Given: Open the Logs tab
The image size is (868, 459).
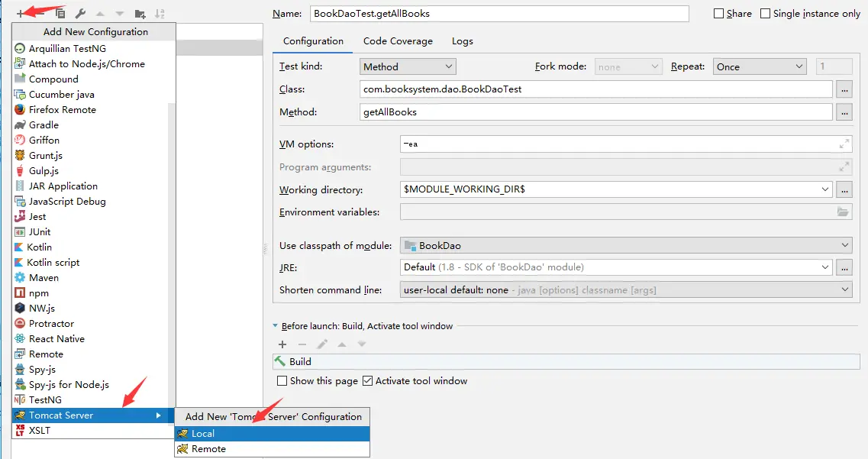Looking at the screenshot, I should 462,41.
